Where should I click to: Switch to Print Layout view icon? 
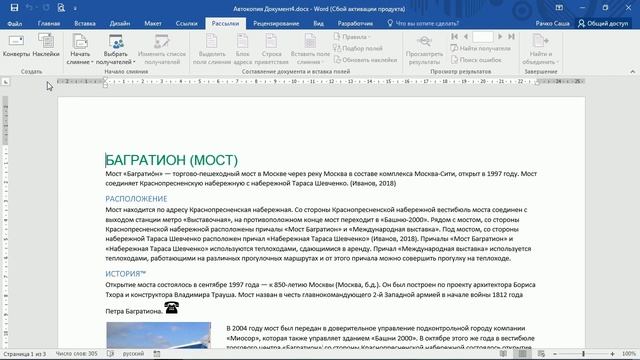tap(522, 354)
